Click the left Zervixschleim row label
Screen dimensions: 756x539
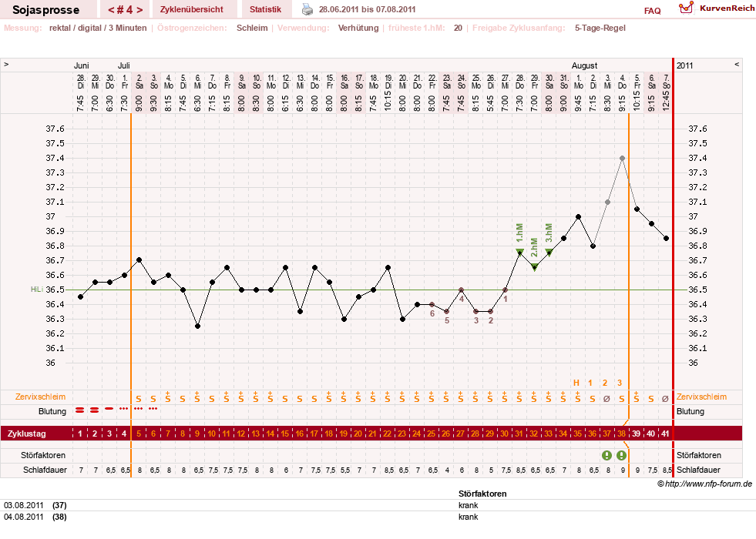point(41,397)
